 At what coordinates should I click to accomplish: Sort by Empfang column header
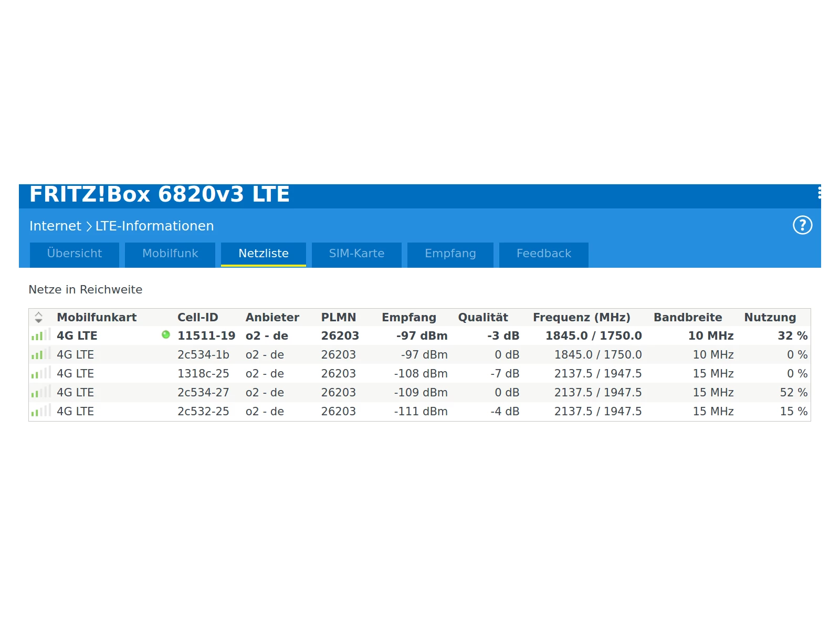pos(409,317)
